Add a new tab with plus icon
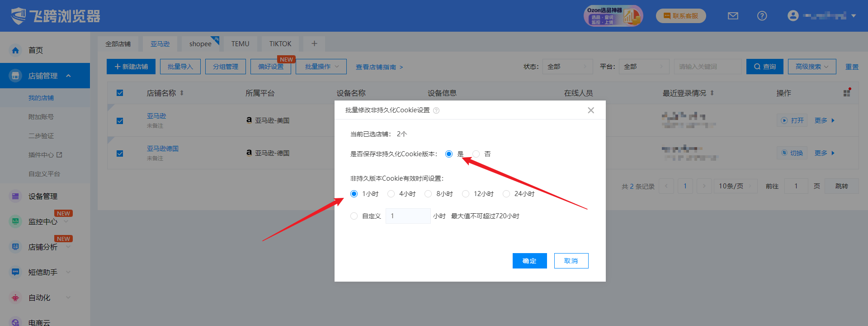This screenshot has width=868, height=326. tap(314, 43)
